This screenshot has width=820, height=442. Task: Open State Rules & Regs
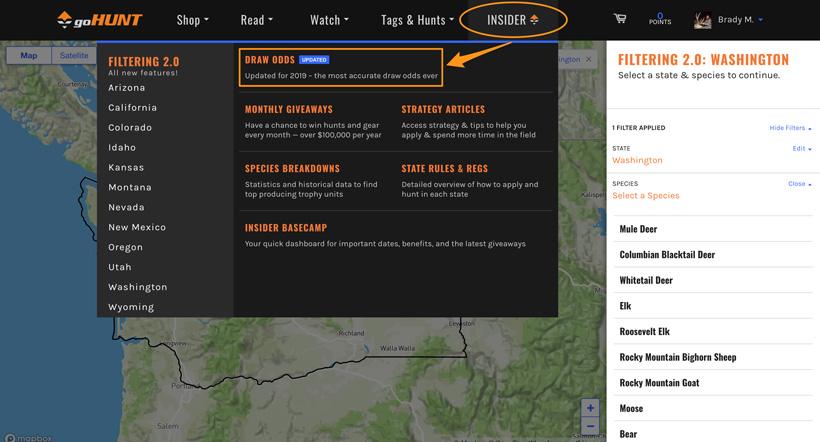pyautogui.click(x=445, y=168)
